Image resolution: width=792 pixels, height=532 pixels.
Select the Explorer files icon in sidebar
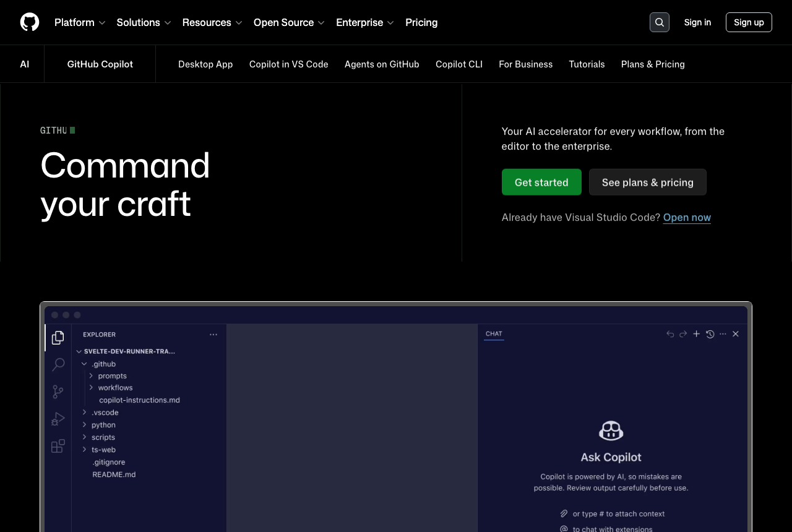(58, 338)
